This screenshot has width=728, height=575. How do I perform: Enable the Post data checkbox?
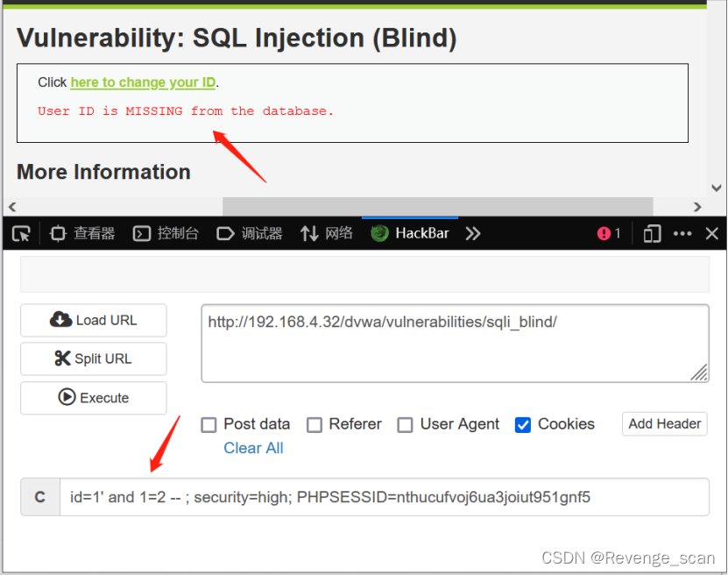209,425
